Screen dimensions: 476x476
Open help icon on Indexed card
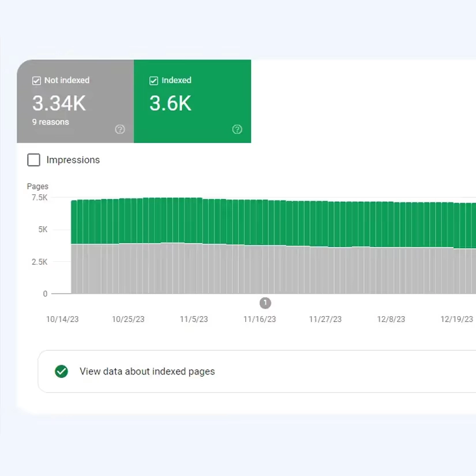tap(237, 129)
